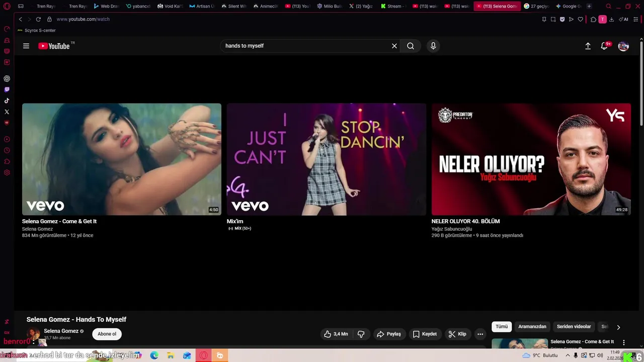Select the Seriden videolar filter chip

point(574,327)
